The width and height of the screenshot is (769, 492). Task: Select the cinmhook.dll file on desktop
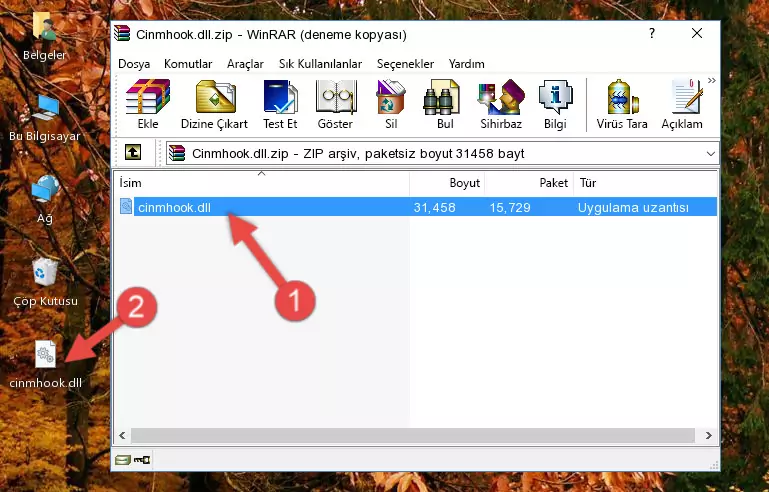tap(45, 364)
